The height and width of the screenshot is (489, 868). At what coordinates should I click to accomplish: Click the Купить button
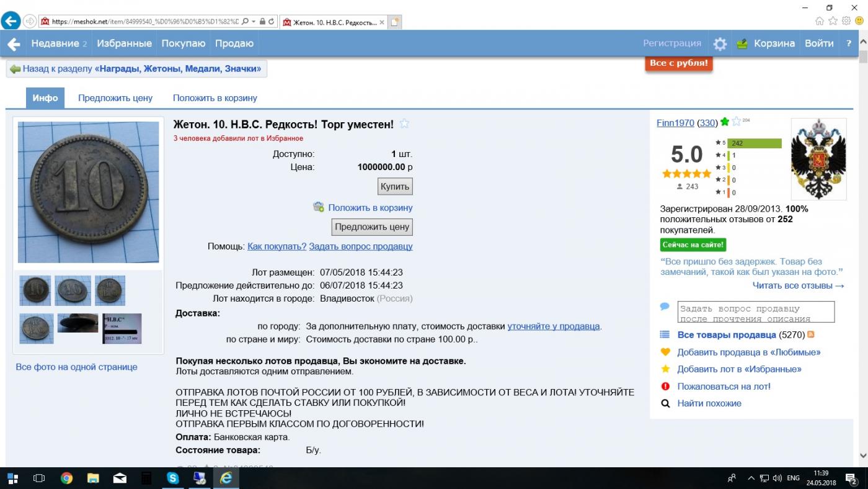(395, 186)
